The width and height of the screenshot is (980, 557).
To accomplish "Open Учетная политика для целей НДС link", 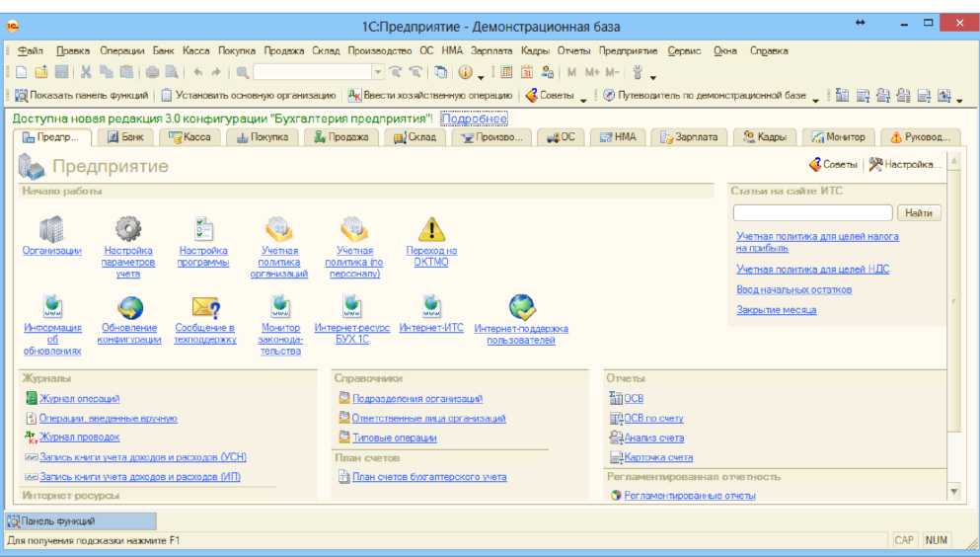I will click(812, 270).
